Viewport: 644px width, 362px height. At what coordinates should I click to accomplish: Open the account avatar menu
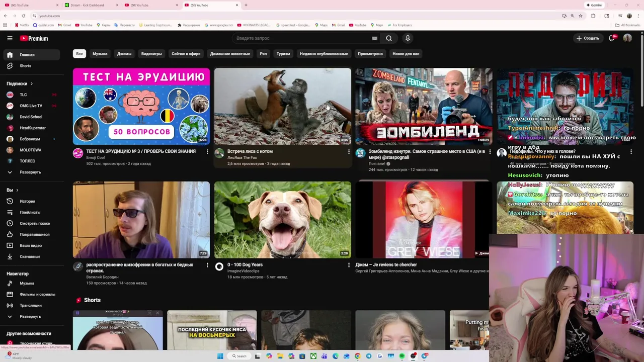[627, 38]
